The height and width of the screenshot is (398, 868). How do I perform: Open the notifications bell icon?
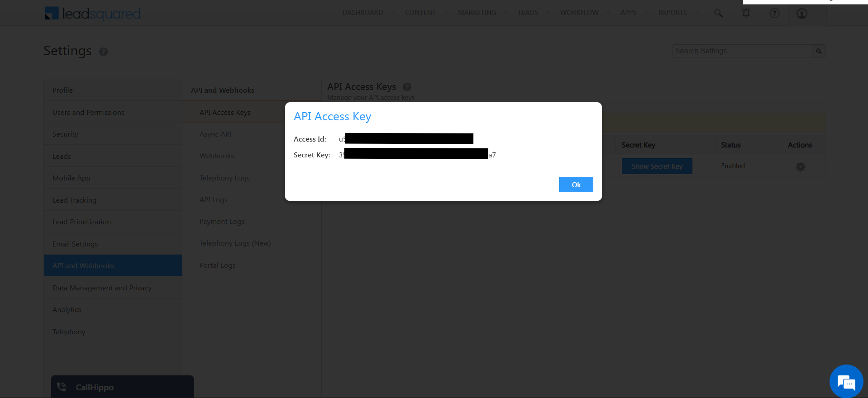pyautogui.click(x=746, y=13)
